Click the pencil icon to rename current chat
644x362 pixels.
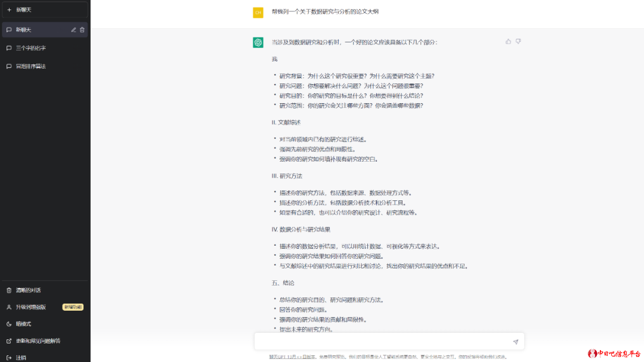click(73, 29)
